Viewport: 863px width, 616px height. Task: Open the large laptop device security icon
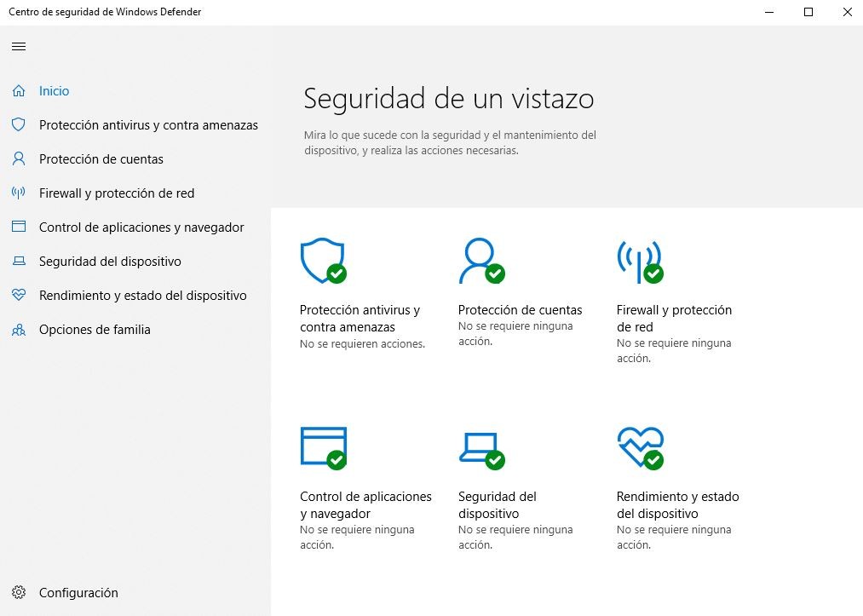(480, 447)
